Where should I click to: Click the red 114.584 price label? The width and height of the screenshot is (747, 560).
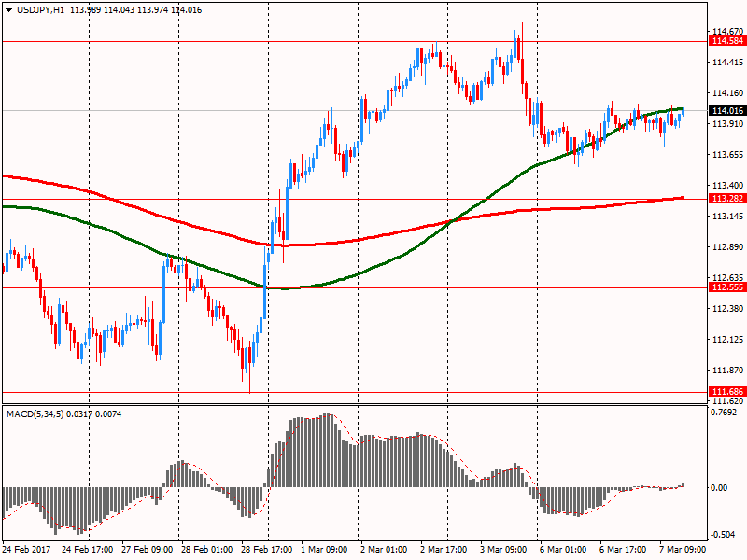pyautogui.click(x=726, y=42)
